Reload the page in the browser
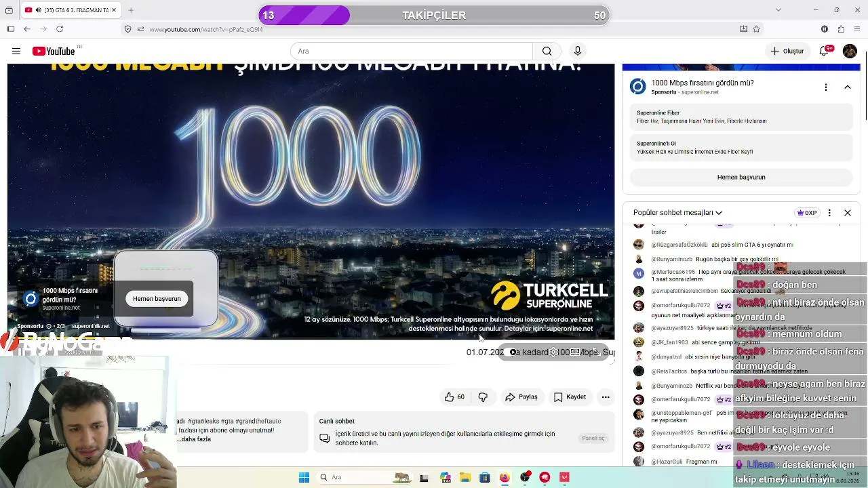The height and width of the screenshot is (488, 868). coord(60,29)
